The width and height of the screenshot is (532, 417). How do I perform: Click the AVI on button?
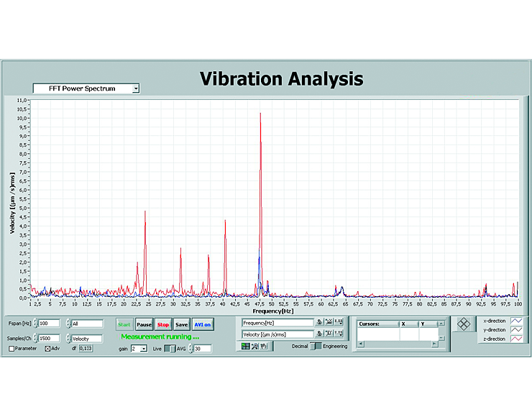(x=203, y=324)
